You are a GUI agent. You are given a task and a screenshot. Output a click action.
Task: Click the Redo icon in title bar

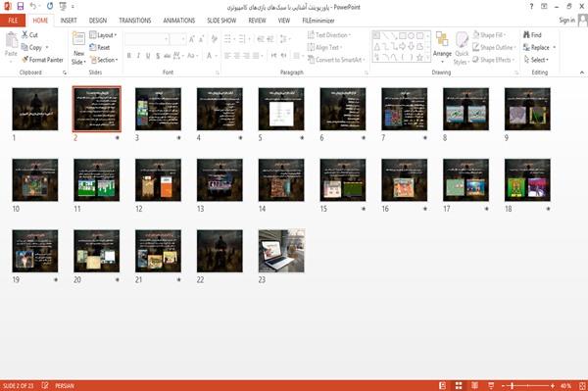pyautogui.click(x=50, y=7)
